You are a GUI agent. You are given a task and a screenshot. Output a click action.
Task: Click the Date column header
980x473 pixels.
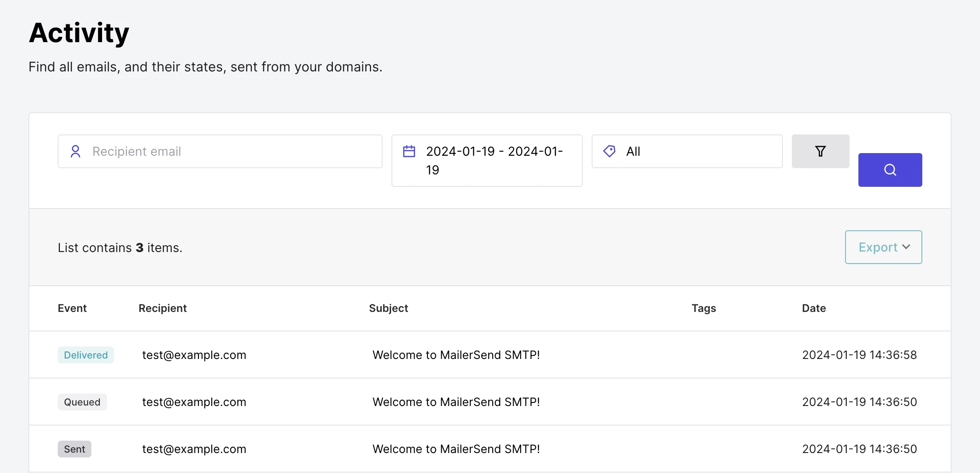(x=814, y=308)
